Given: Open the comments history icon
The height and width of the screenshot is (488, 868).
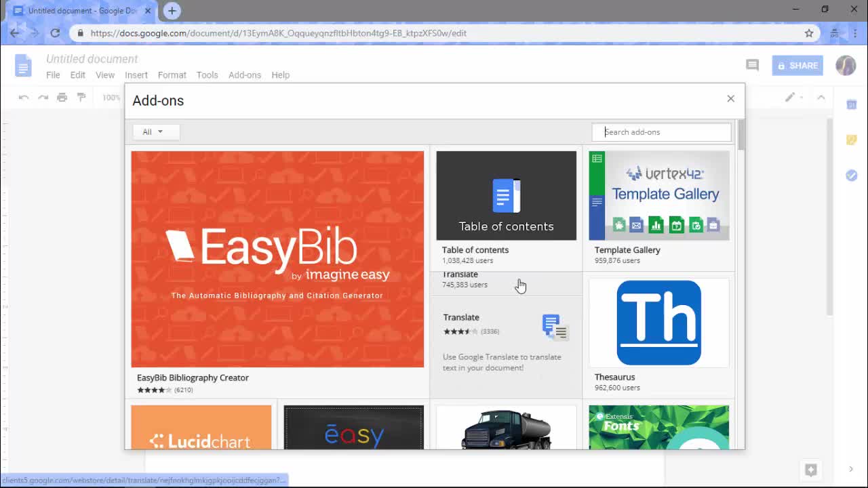Looking at the screenshot, I should tap(752, 65).
